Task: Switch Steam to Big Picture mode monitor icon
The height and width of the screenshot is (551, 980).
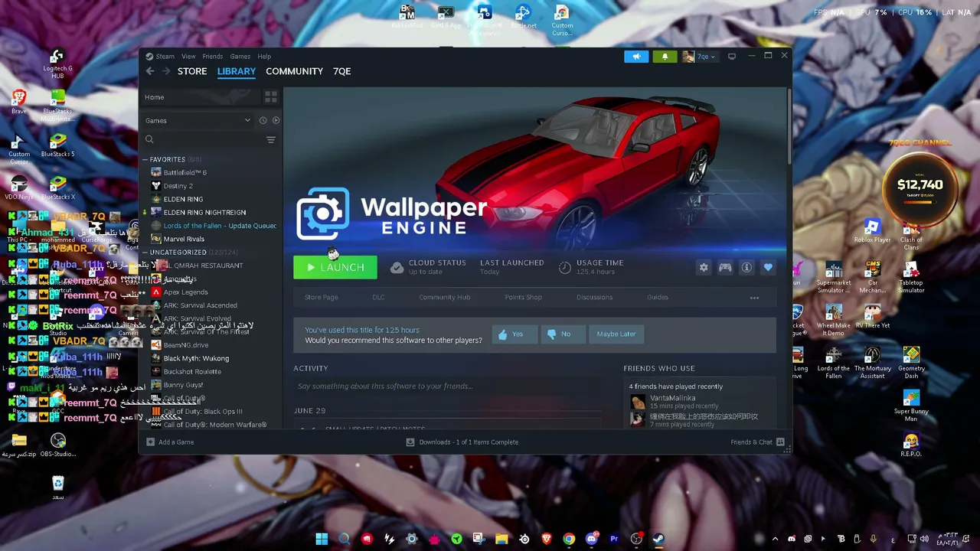Action: (x=732, y=57)
